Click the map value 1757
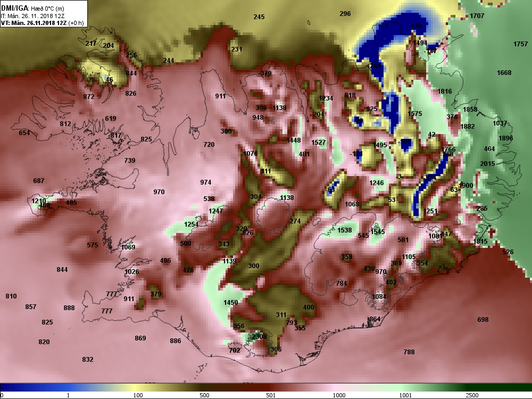Screen dimensions: 532x399 [x=520, y=44]
